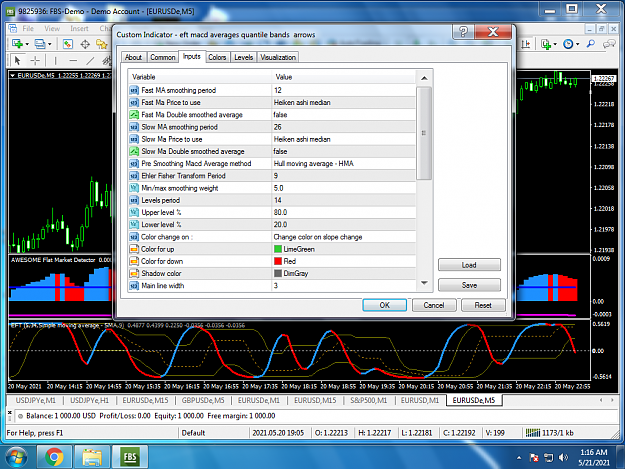Click the LimeGreen color swatch
The height and width of the screenshot is (469, 625).
click(278, 249)
